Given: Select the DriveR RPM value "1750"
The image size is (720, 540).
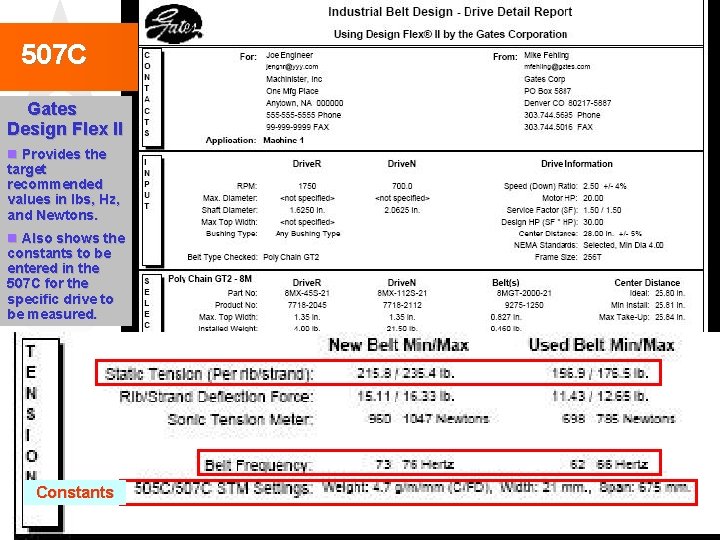Looking at the screenshot, I should click(307, 186).
